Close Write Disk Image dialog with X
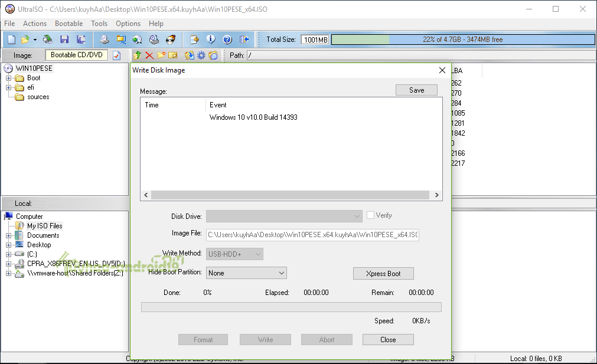Screen dimensions: 597x364 click(442, 70)
